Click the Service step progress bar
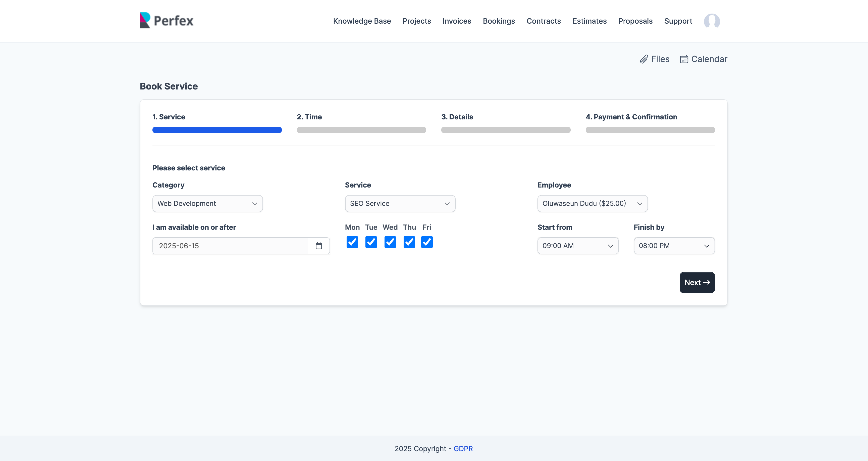The width and height of the screenshot is (868, 461). 217,130
